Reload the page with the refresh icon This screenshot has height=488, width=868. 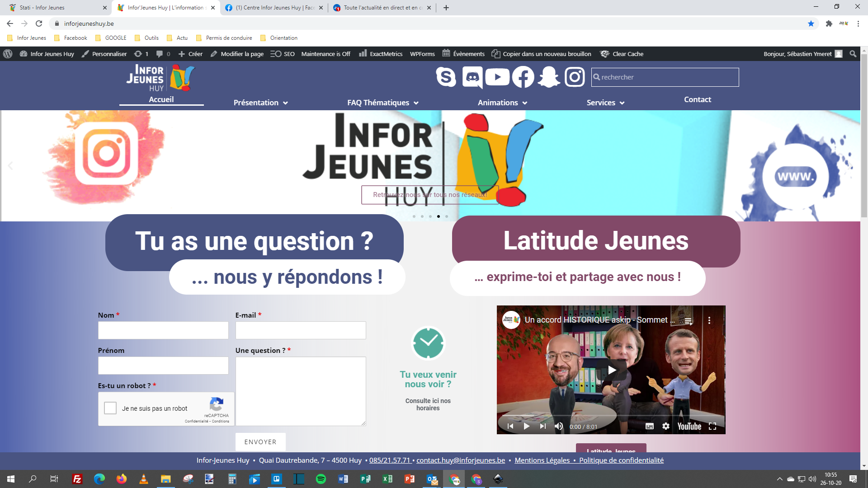pos(39,23)
